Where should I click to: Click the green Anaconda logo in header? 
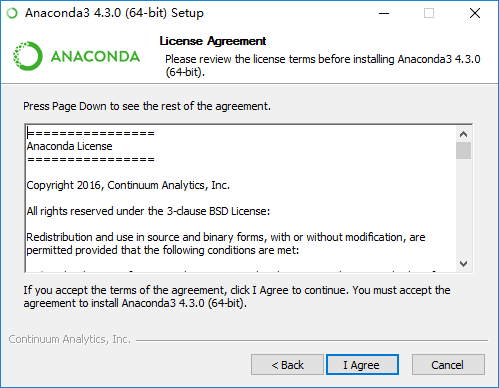click(x=76, y=56)
